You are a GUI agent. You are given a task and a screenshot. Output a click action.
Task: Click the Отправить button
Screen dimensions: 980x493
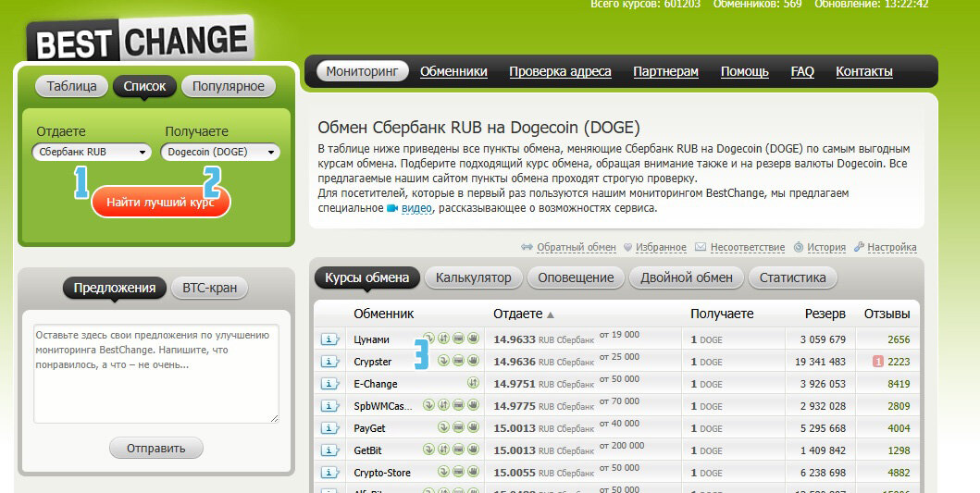pyautogui.click(x=155, y=448)
